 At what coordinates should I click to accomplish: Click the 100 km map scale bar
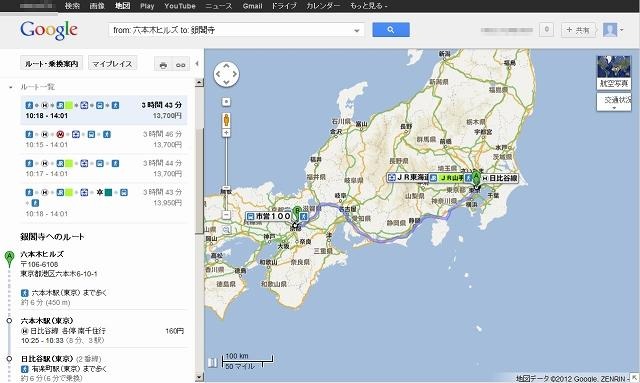[x=247, y=360]
